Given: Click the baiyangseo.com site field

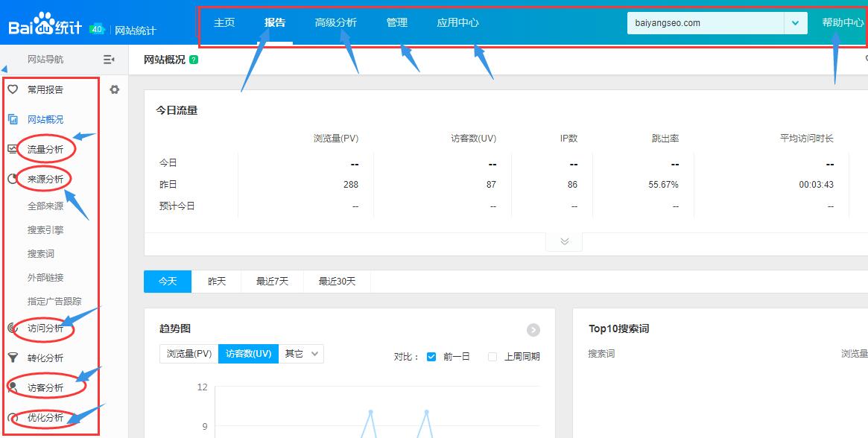Looking at the screenshot, I should pyautogui.click(x=706, y=23).
